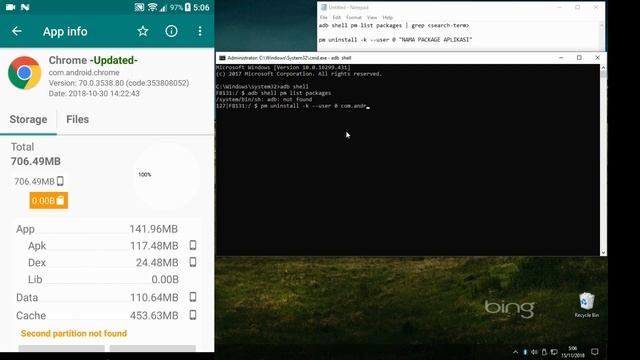Click cmd scrollbar up arrow
Viewport: 640px width, 360px height.
(x=603, y=68)
